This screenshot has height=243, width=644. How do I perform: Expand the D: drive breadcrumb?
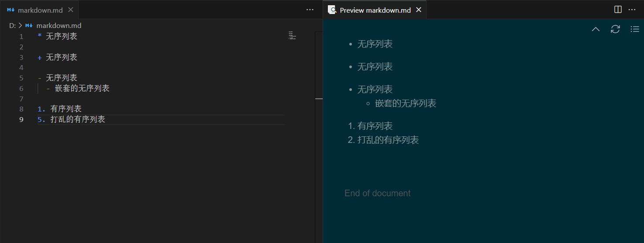tap(12, 26)
